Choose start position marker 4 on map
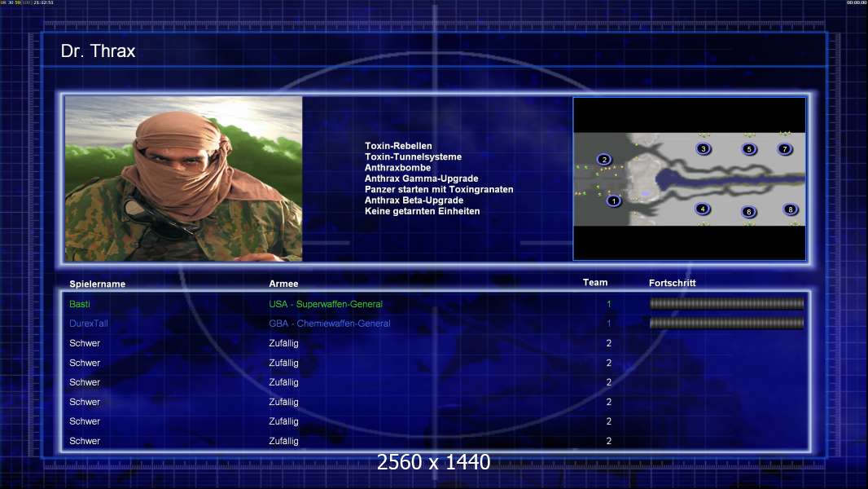The height and width of the screenshot is (489, 868). [703, 209]
